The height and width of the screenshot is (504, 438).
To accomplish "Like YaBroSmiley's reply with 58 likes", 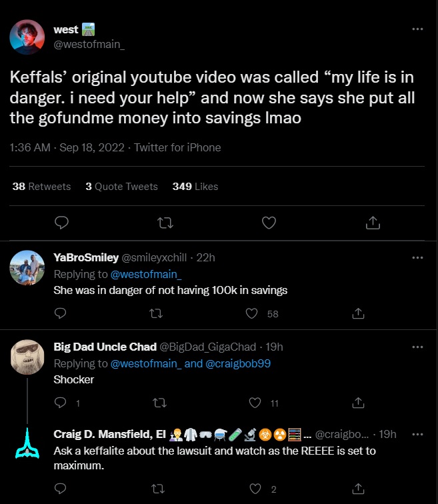I will click(252, 313).
